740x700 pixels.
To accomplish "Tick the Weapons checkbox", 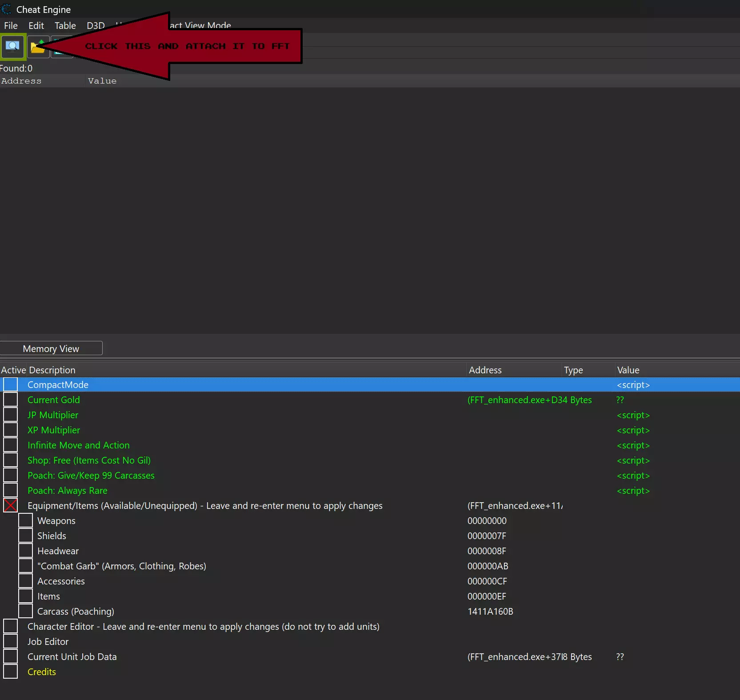I will point(25,520).
